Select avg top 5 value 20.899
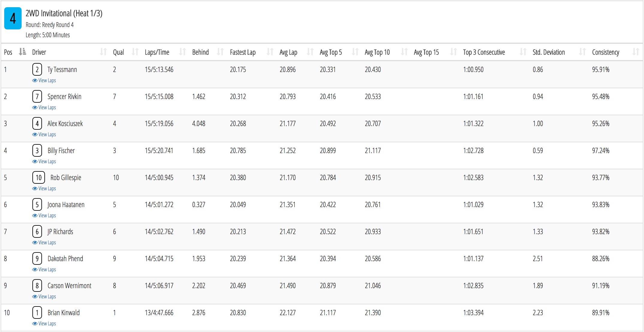This screenshot has height=332, width=644. click(x=328, y=151)
